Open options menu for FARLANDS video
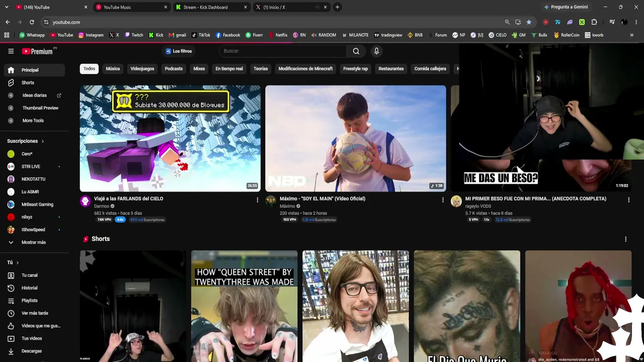The image size is (644, 362). coord(257,200)
